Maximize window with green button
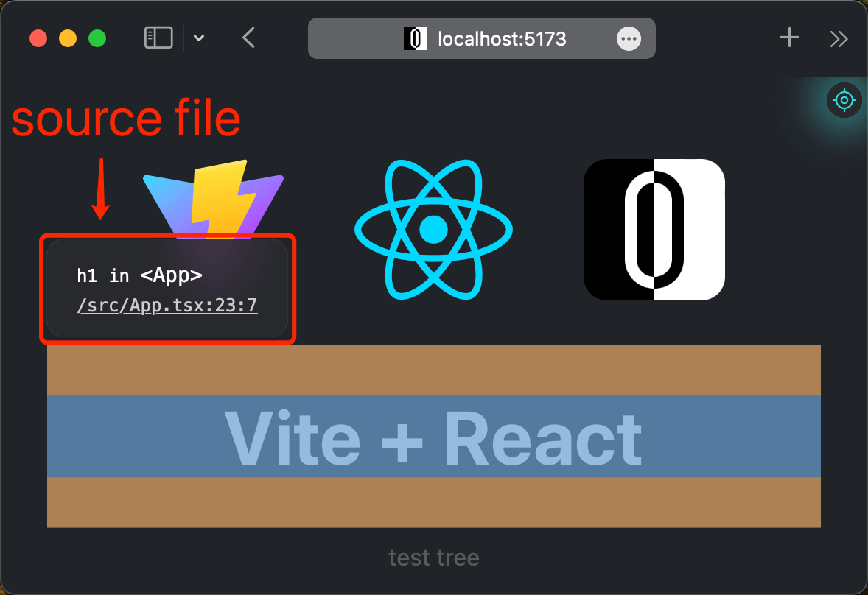The width and height of the screenshot is (868, 595). [x=97, y=39]
